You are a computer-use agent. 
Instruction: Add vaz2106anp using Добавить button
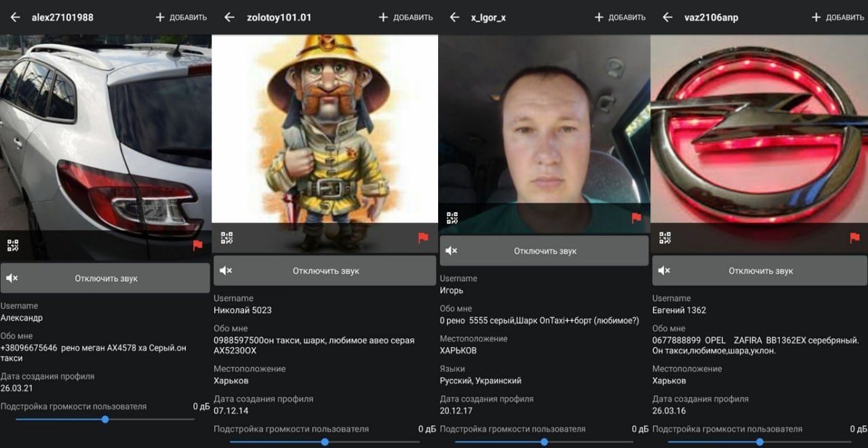tap(839, 18)
